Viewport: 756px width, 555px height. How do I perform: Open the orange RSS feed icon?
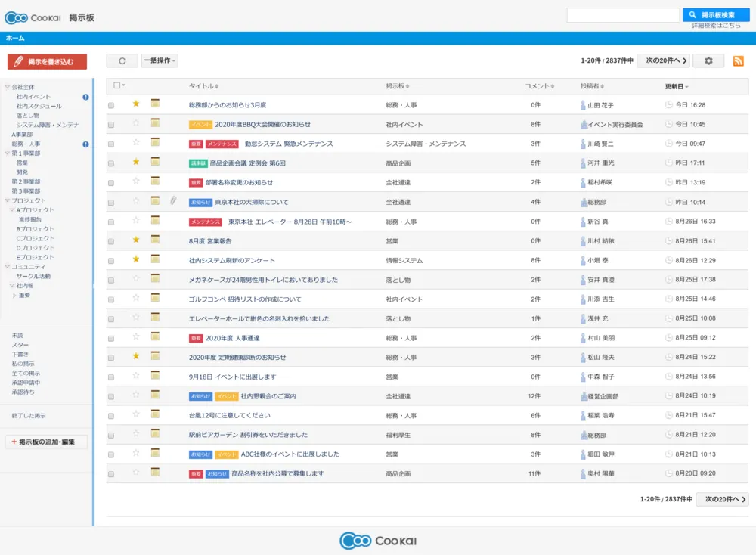(x=738, y=60)
